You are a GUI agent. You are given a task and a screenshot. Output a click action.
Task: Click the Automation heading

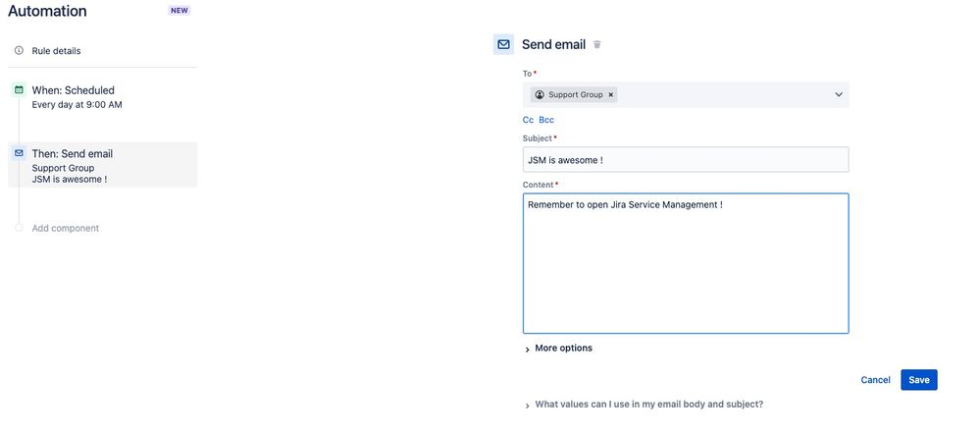[47, 11]
